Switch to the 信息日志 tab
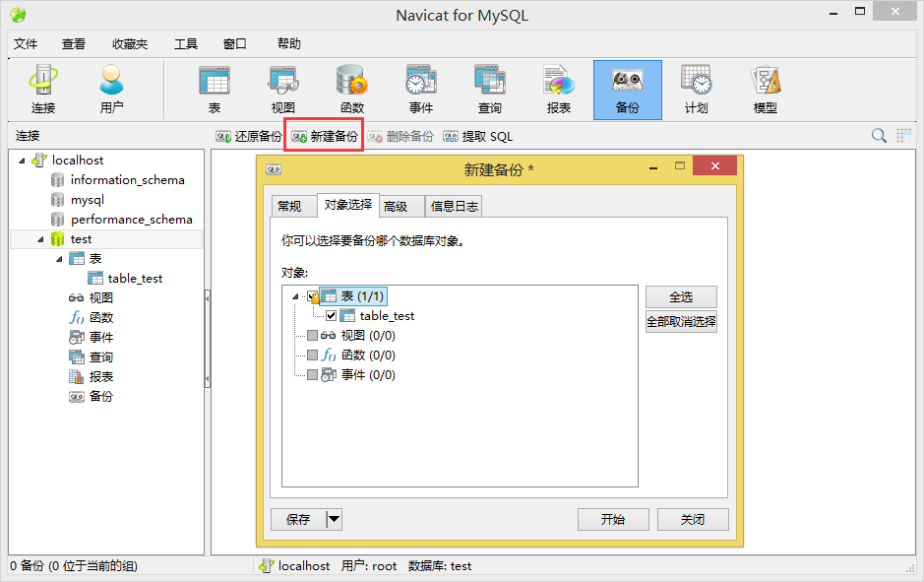The height and width of the screenshot is (582, 924). (x=455, y=207)
